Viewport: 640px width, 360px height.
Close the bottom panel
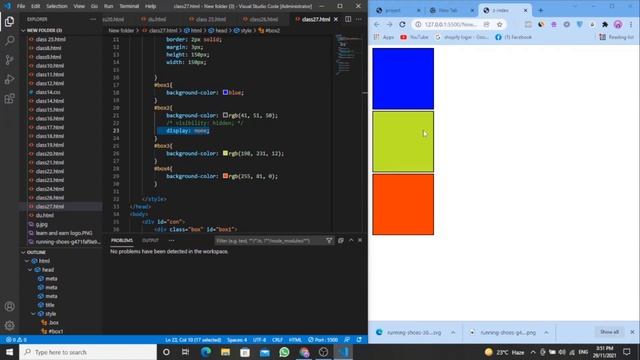point(360,240)
